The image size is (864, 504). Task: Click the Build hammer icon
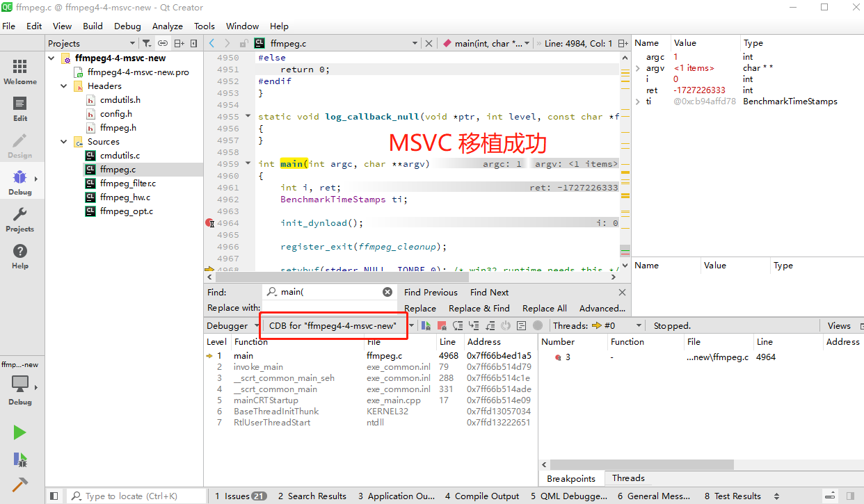click(19, 485)
